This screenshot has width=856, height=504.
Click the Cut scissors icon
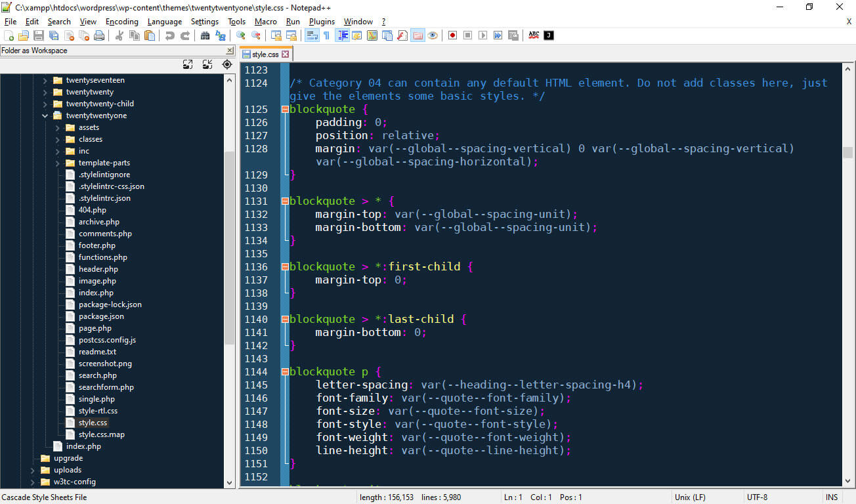click(119, 35)
